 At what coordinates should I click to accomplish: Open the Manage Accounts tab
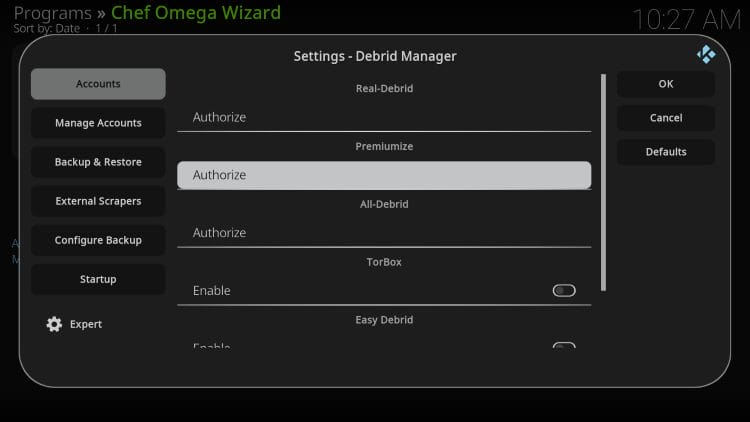tap(98, 123)
